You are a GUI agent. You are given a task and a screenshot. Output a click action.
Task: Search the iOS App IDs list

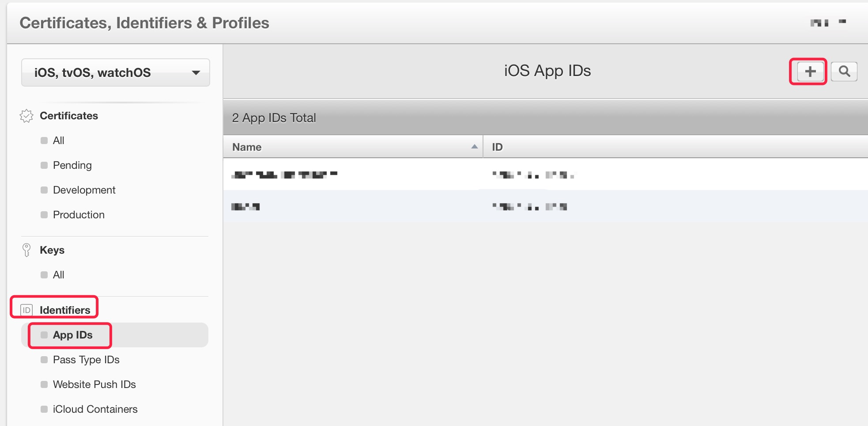844,72
